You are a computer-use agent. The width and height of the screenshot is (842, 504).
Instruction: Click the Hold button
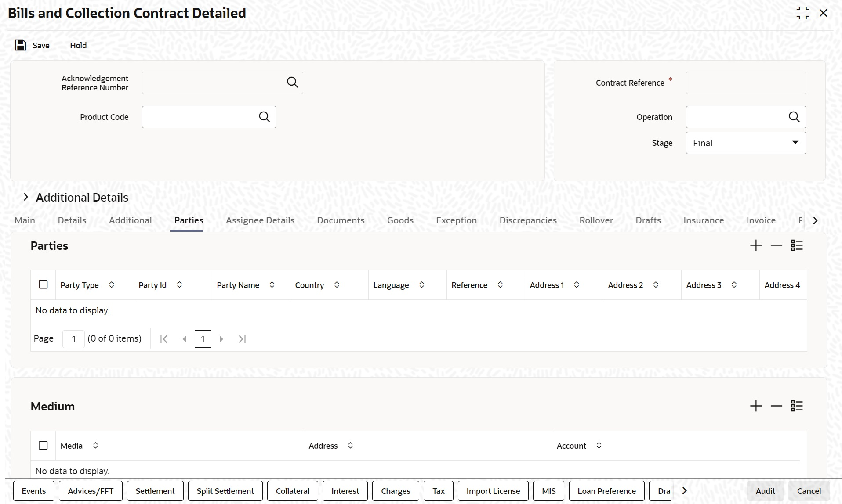[x=78, y=45]
